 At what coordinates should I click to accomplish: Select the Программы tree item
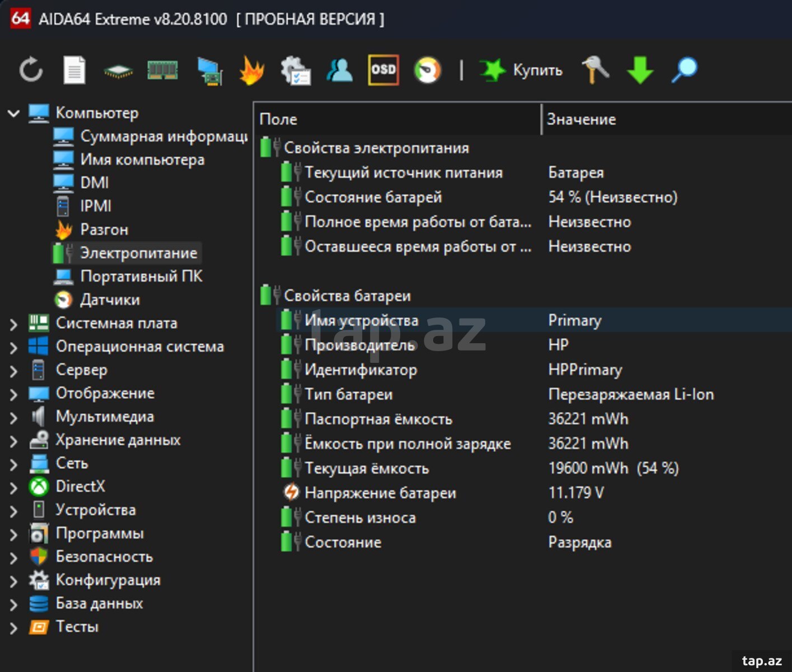tap(86, 534)
